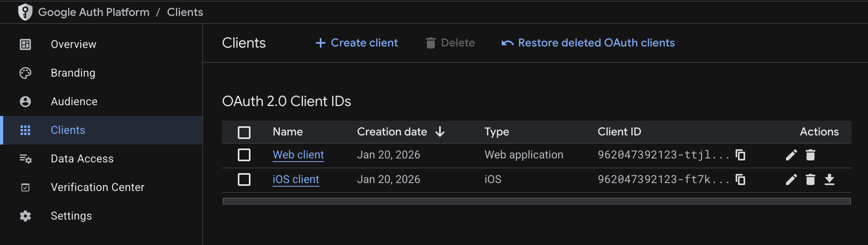This screenshot has height=245, width=868.
Task: Click the Type column header
Action: click(497, 132)
